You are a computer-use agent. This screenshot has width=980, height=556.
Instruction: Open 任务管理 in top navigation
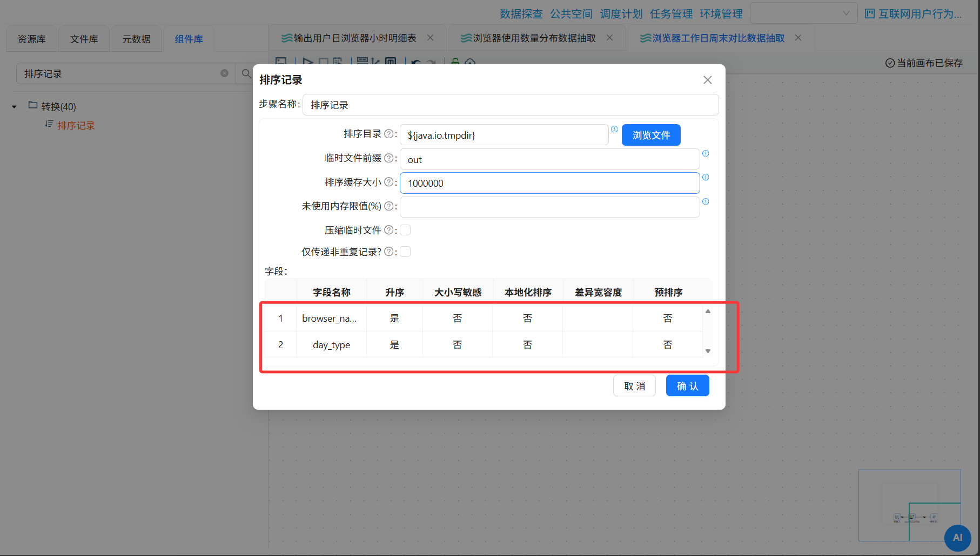click(671, 13)
